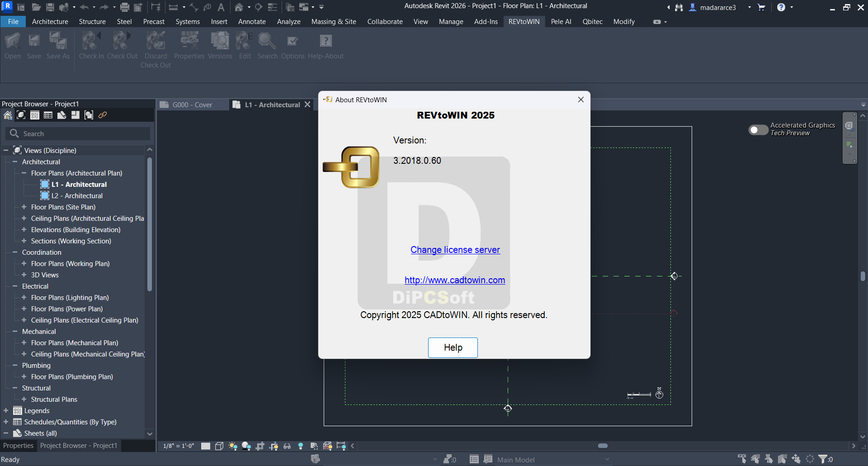Click the Undo arrow icon
868x466 pixels.
84,7
